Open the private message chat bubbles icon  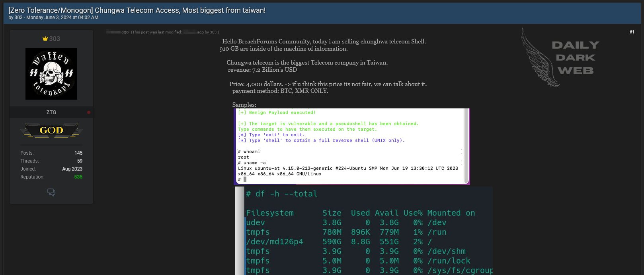[51, 192]
